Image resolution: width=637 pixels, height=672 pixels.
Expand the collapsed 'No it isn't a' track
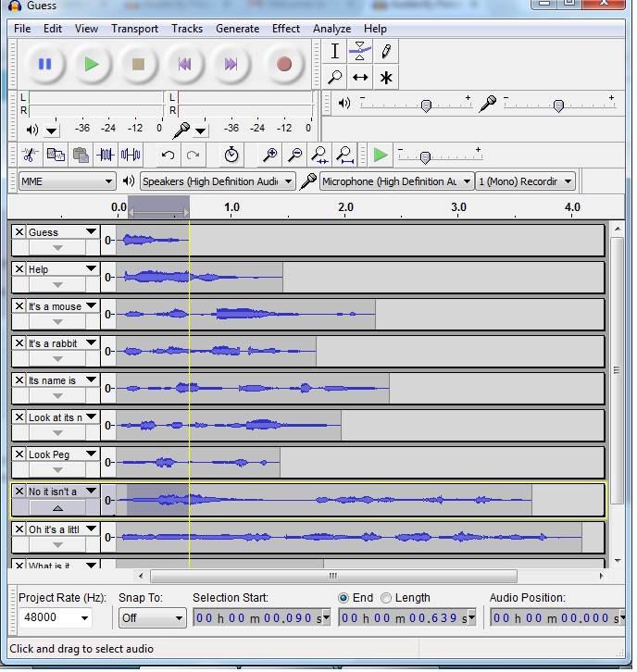coord(57,508)
